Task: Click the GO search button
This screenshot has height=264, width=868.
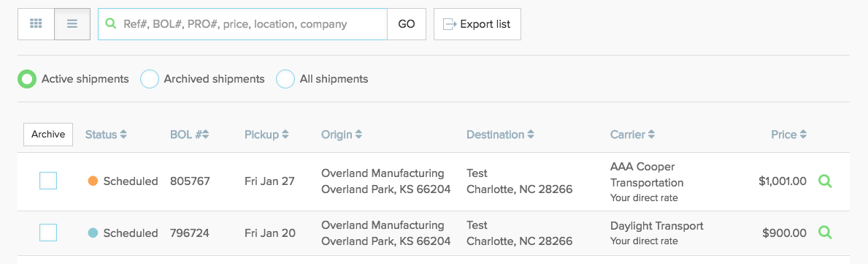Action: (x=407, y=24)
